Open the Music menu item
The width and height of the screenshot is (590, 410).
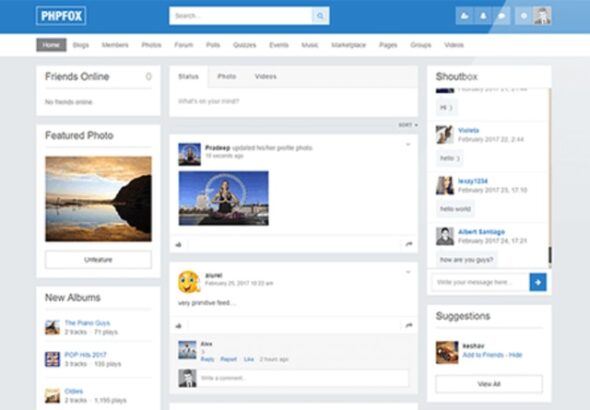pyautogui.click(x=310, y=45)
